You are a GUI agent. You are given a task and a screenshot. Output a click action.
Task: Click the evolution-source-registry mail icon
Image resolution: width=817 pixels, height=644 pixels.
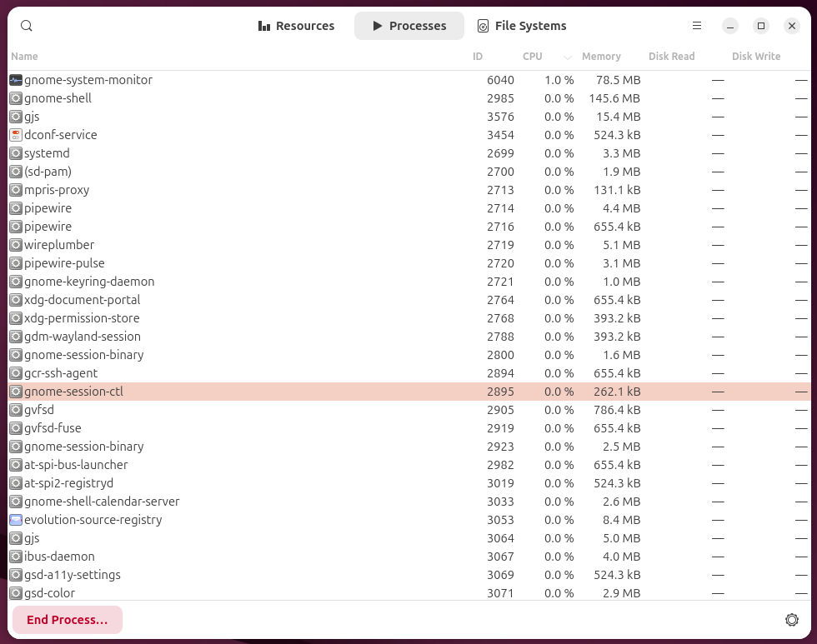(x=16, y=520)
